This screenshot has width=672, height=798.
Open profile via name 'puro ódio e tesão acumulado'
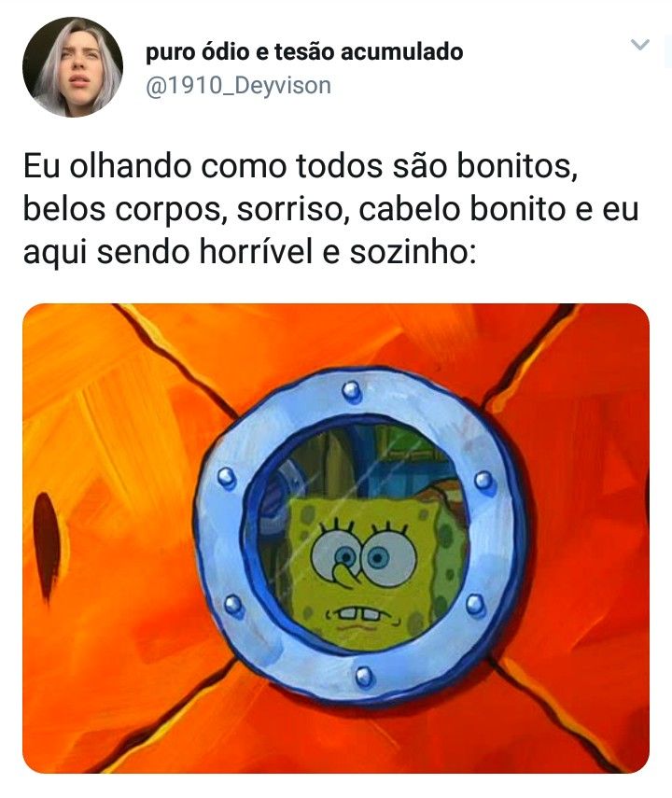pos(304,52)
